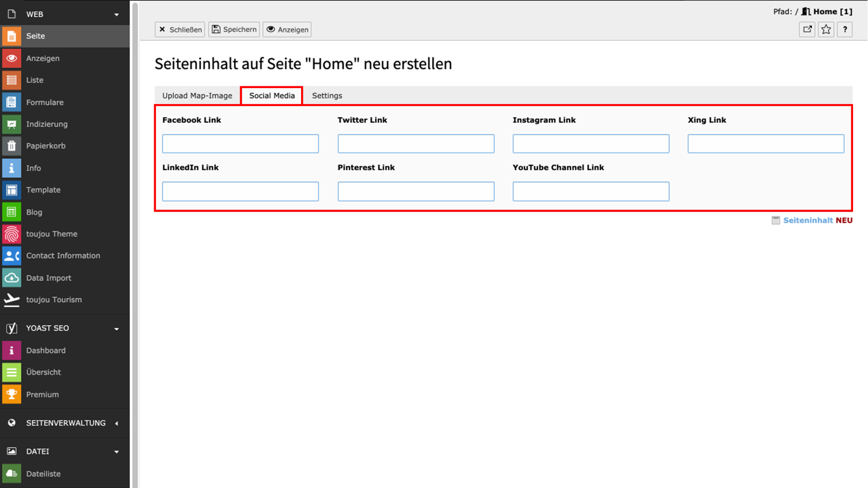The height and width of the screenshot is (488, 868).
Task: Switch to the Upload Map-Image tab
Action: pos(197,96)
